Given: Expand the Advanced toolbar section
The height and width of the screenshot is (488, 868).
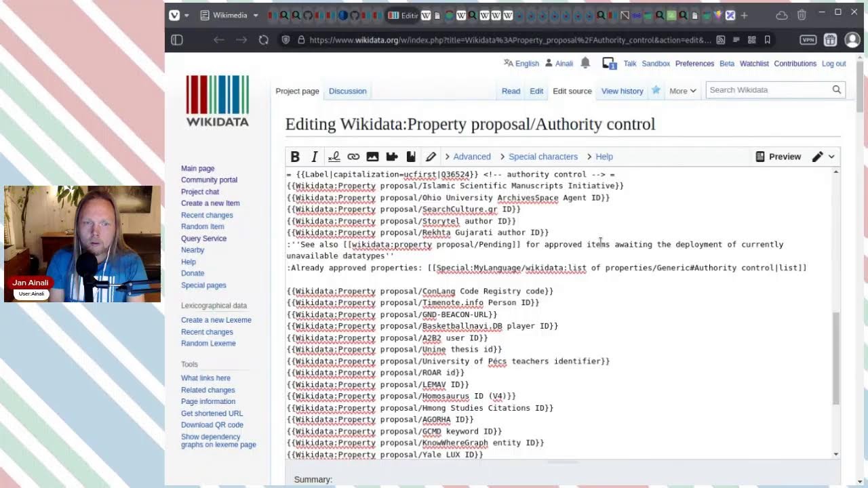Looking at the screenshot, I should tap(467, 157).
